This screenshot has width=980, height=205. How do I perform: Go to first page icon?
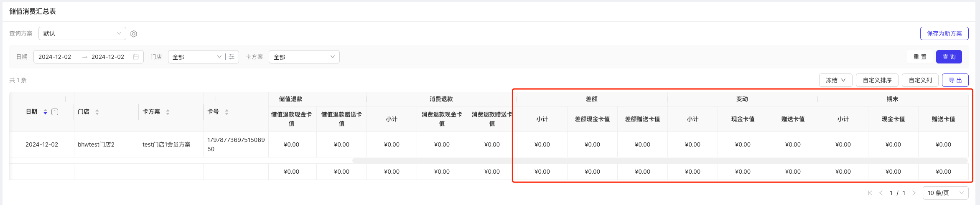point(870,193)
